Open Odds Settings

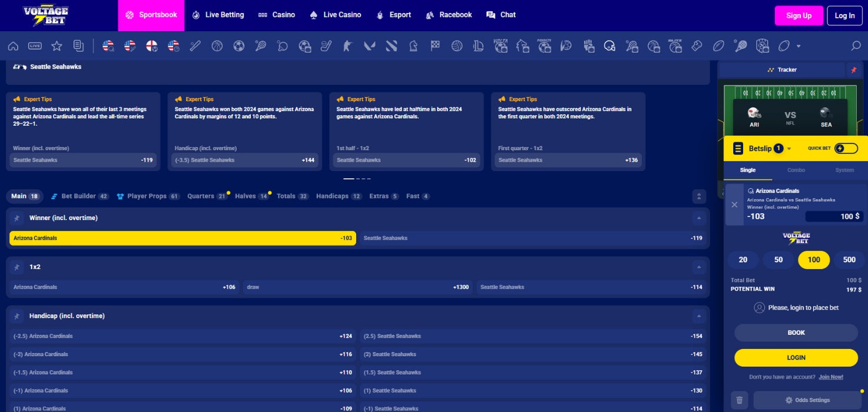[x=807, y=400]
